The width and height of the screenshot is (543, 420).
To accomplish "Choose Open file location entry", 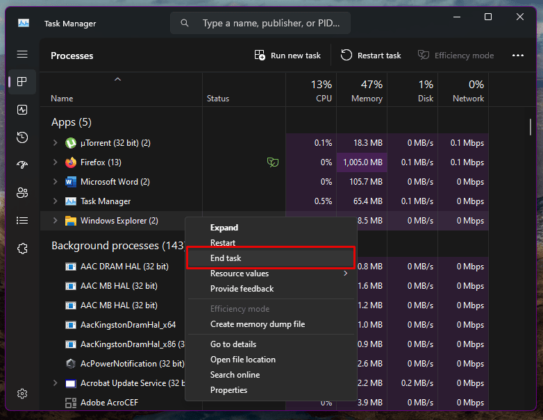I will point(271,359).
